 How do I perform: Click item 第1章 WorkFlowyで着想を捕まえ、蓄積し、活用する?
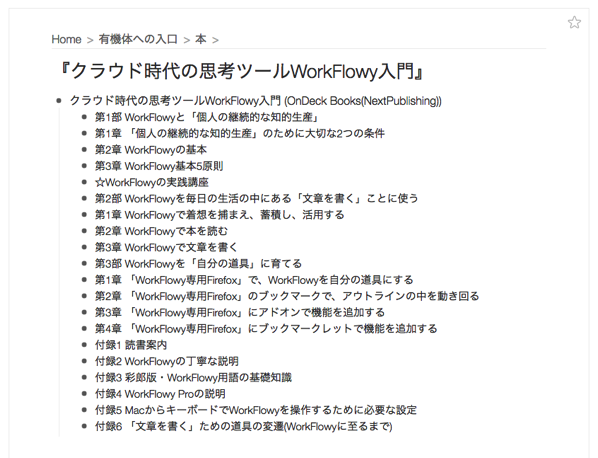[219, 215]
